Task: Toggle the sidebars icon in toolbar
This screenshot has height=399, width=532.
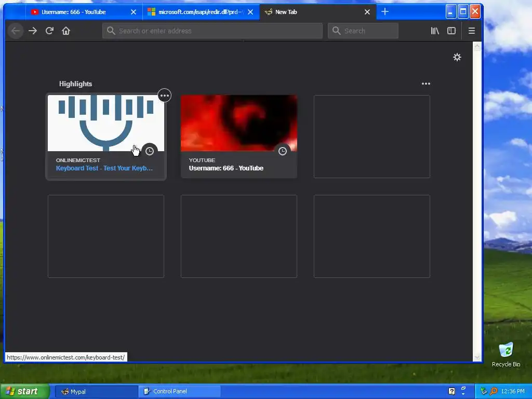Action: click(451, 31)
